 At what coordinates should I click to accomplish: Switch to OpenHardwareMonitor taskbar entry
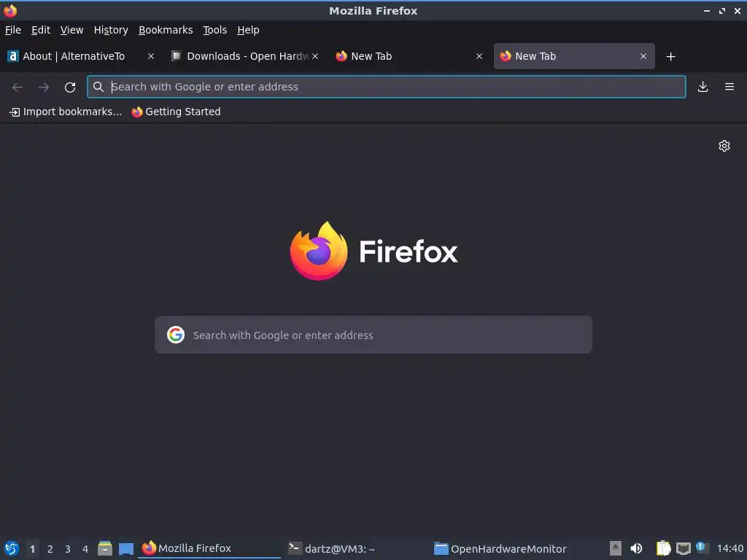[502, 548]
